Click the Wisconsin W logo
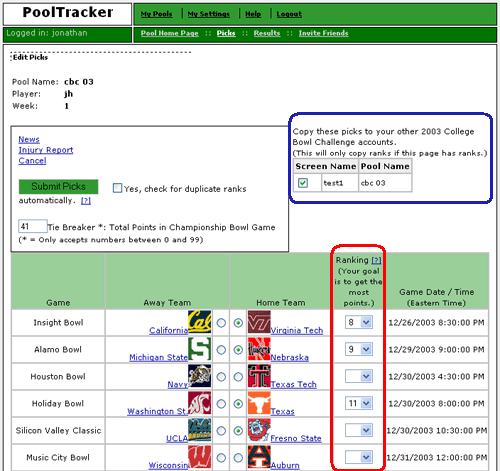This screenshot has width=500, height=471. click(199, 457)
